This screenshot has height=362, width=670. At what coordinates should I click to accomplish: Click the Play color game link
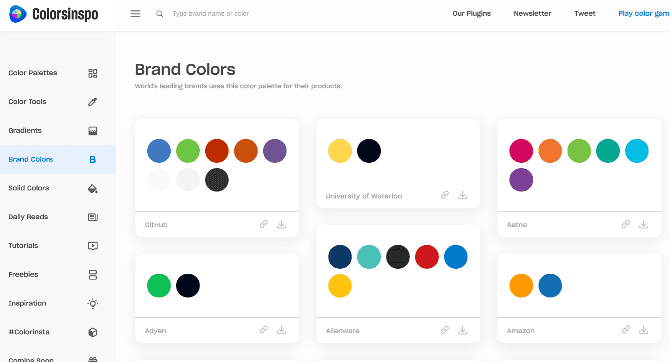[x=644, y=14]
